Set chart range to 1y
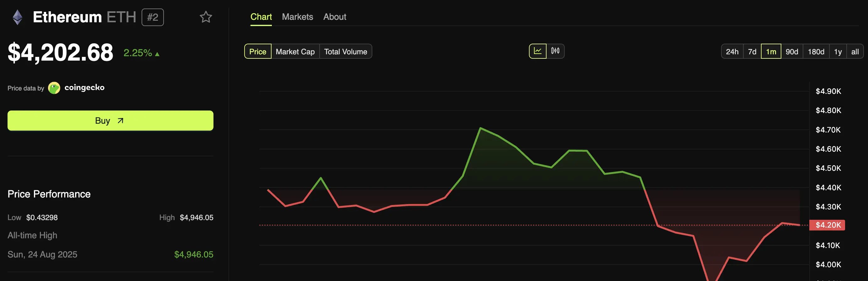 tap(838, 51)
